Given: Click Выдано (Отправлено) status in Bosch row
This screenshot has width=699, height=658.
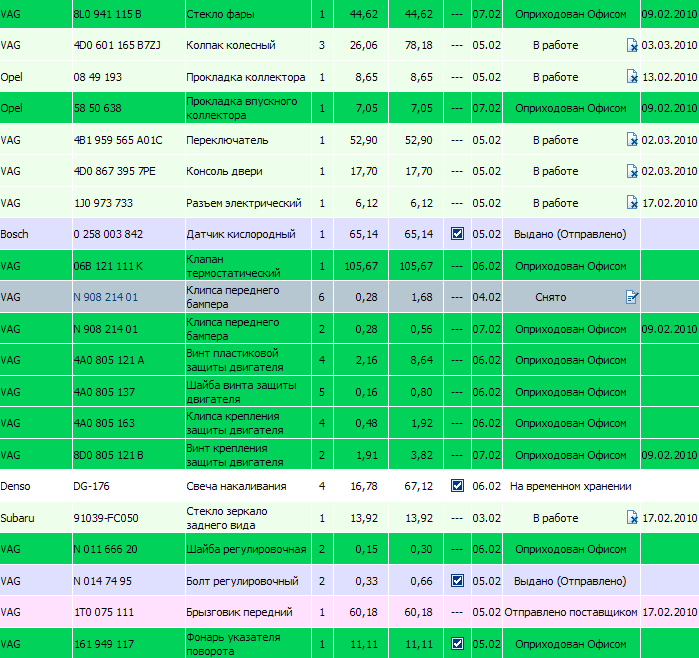Looking at the screenshot, I should point(570,234).
